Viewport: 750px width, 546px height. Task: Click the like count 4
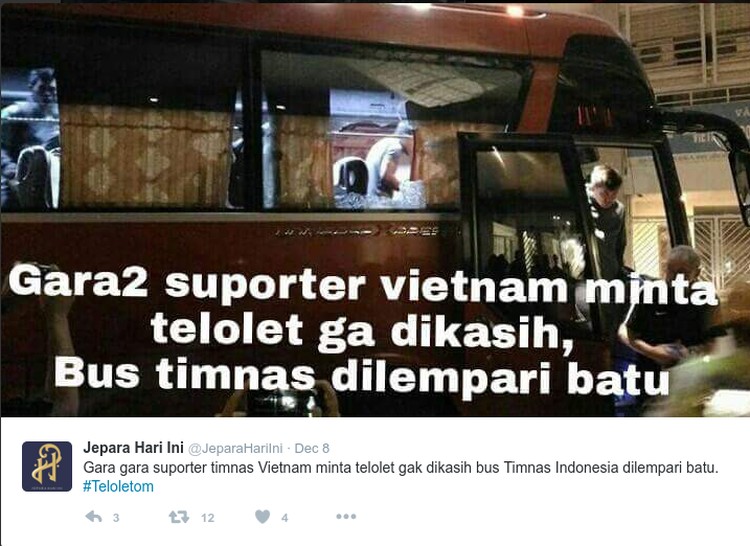coord(285,518)
